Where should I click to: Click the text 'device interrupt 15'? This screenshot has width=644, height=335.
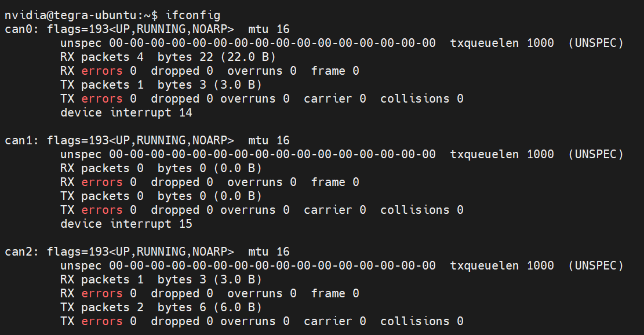coord(126,224)
